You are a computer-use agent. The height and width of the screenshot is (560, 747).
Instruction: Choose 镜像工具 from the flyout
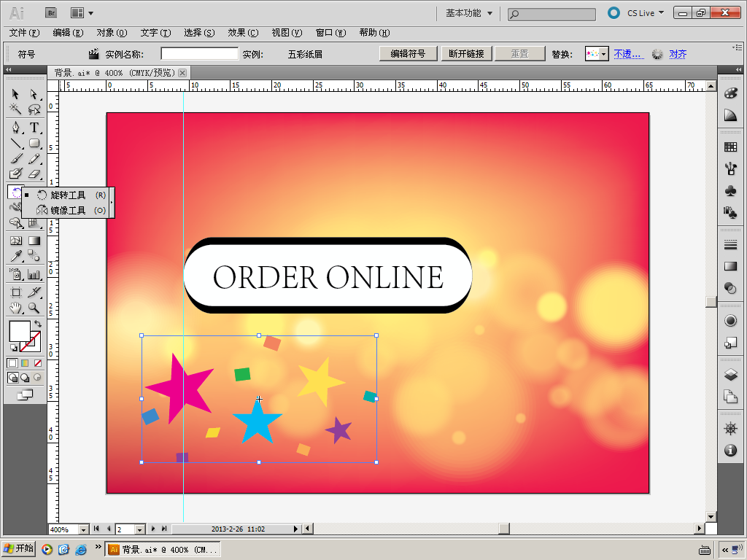68,211
